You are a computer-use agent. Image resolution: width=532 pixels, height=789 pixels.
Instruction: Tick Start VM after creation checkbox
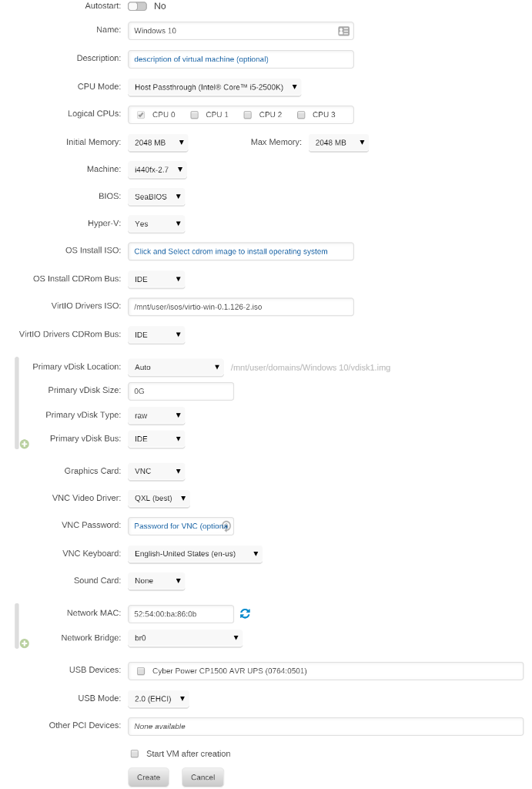[x=135, y=754]
